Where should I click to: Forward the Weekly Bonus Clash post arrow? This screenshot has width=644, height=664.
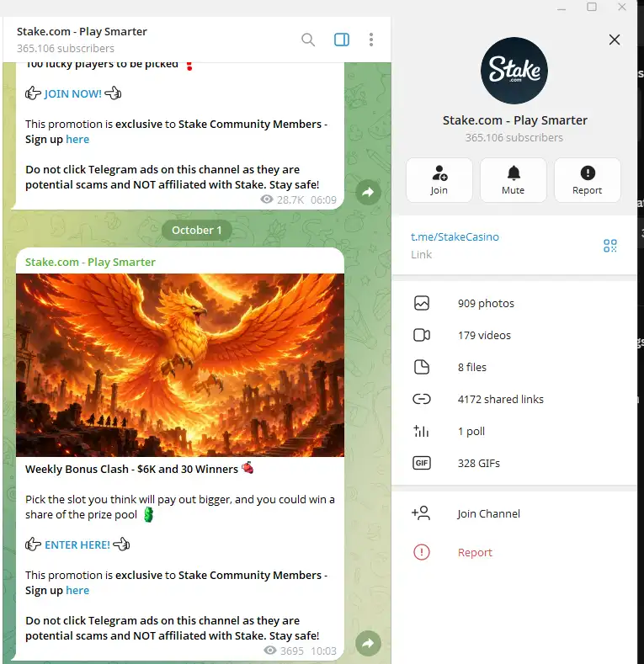tap(368, 643)
